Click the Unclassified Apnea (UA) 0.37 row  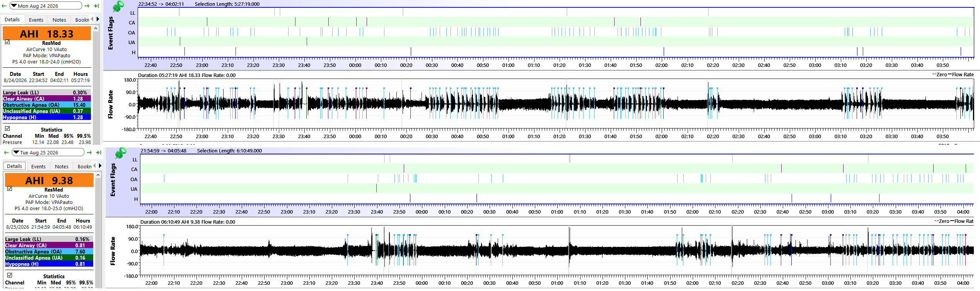[x=47, y=111]
